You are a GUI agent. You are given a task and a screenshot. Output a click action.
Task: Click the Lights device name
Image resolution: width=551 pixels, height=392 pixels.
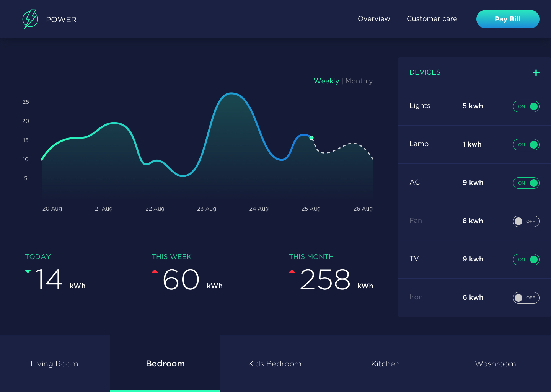point(420,106)
